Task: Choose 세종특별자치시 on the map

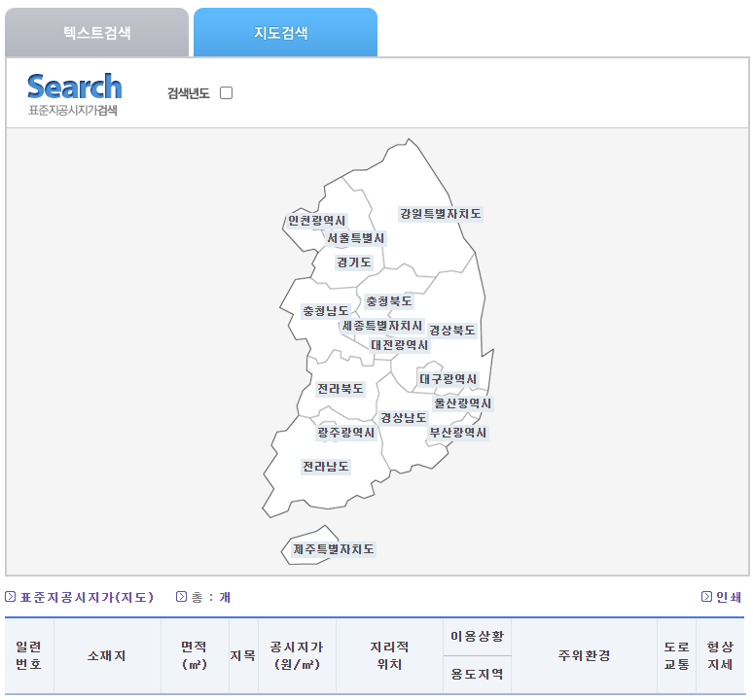Action: click(x=382, y=326)
